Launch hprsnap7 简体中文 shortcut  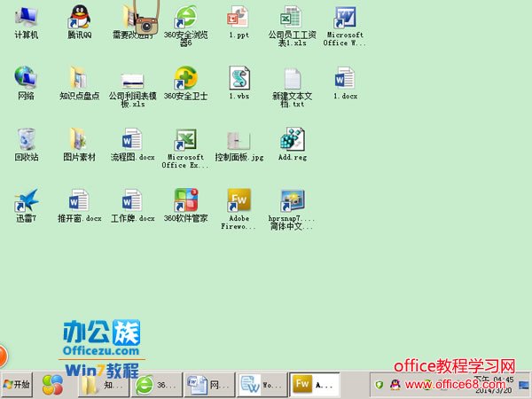pos(292,209)
